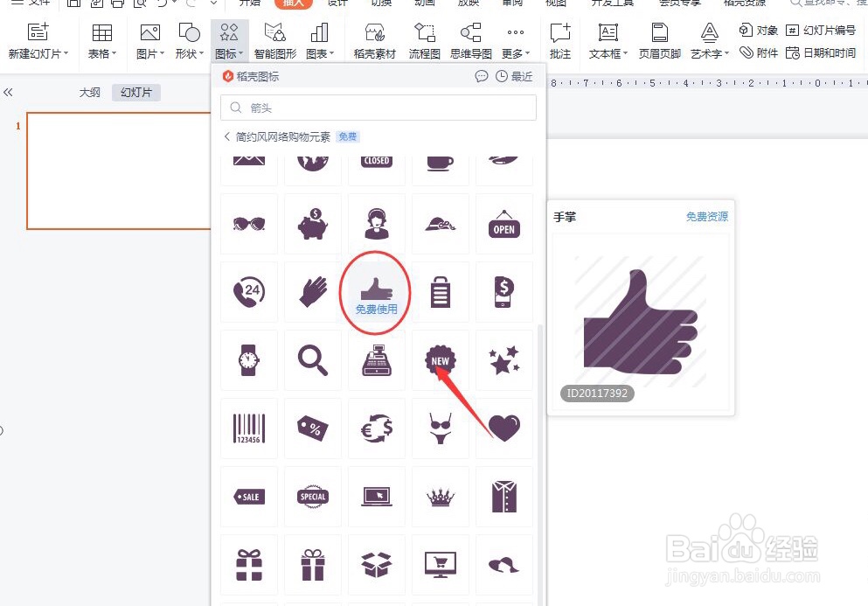The image size is (868, 606).
Task: Insert the sun hat icon
Action: pos(440,224)
